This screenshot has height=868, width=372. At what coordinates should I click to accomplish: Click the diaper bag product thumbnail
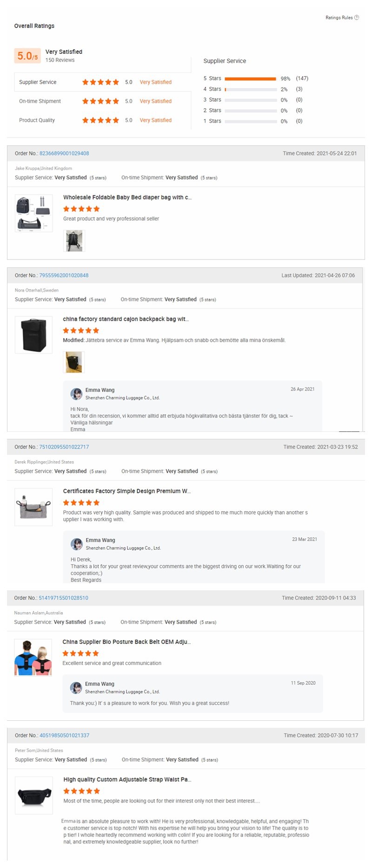[33, 213]
